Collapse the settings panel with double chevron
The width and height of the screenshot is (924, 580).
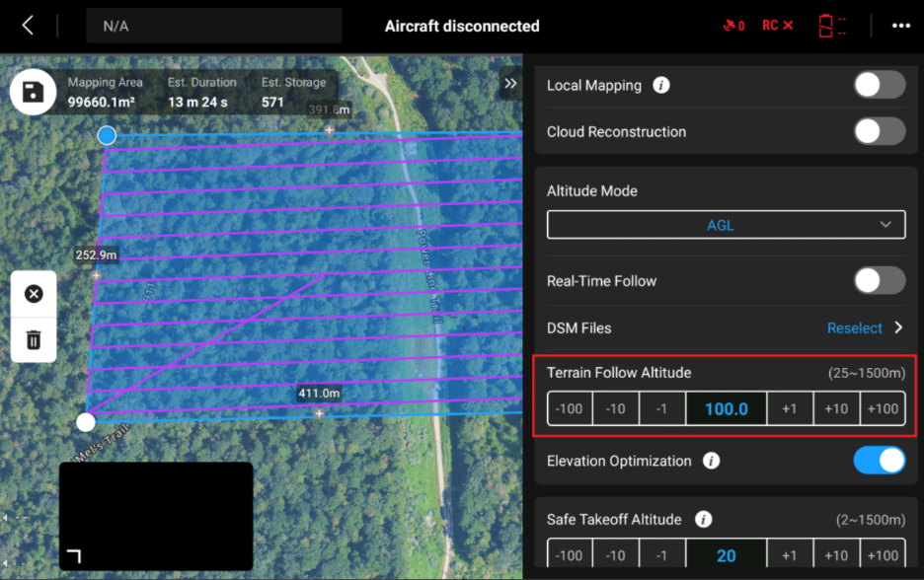(x=510, y=84)
